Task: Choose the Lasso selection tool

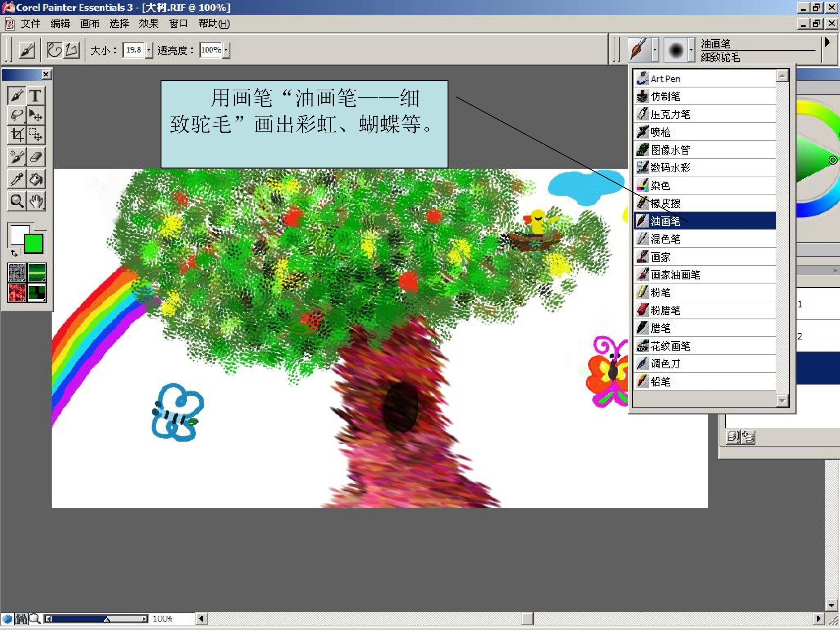Action: pyautogui.click(x=17, y=115)
